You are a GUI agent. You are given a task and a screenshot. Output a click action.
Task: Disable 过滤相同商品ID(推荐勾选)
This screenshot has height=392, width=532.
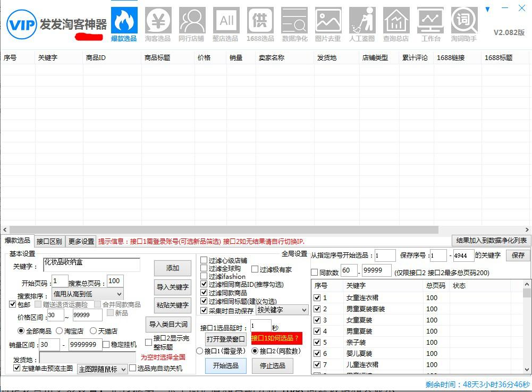204,284
